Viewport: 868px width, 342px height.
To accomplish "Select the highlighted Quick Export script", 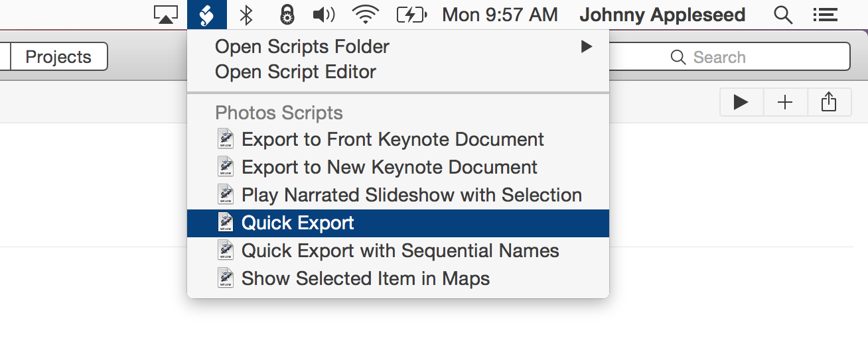I will (398, 223).
